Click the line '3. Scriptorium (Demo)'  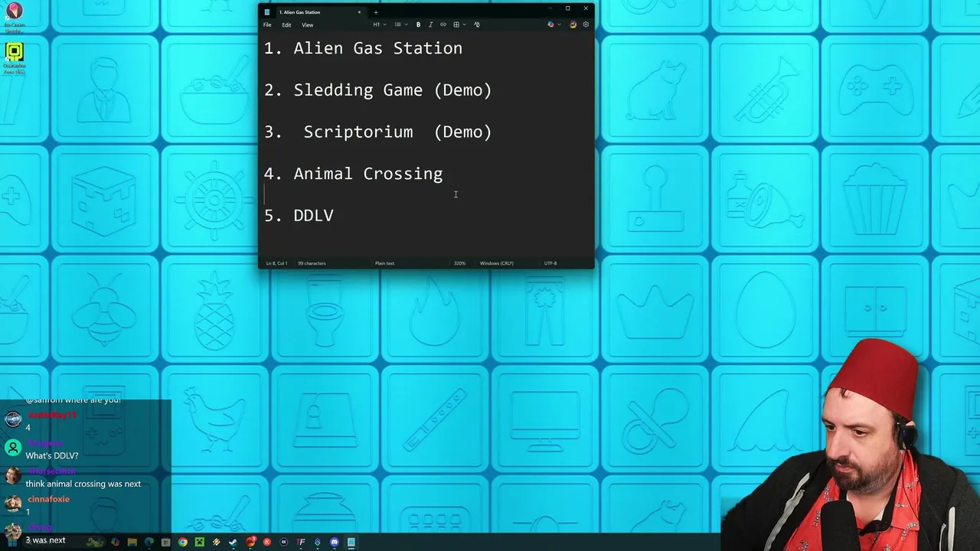coord(378,132)
